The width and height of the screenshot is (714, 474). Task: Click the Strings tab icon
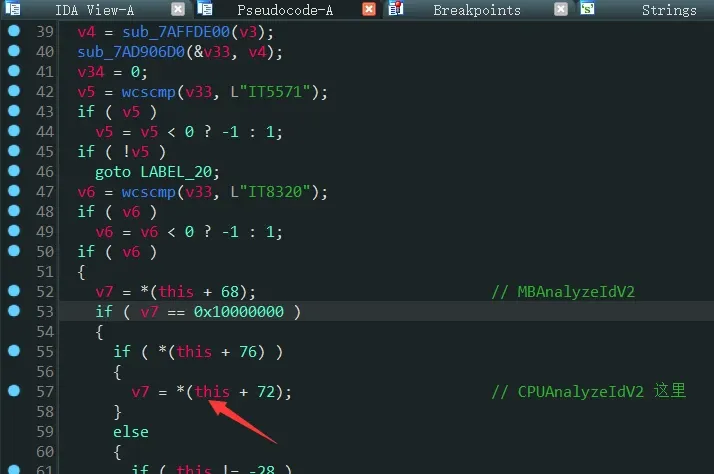pyautogui.click(x=587, y=8)
